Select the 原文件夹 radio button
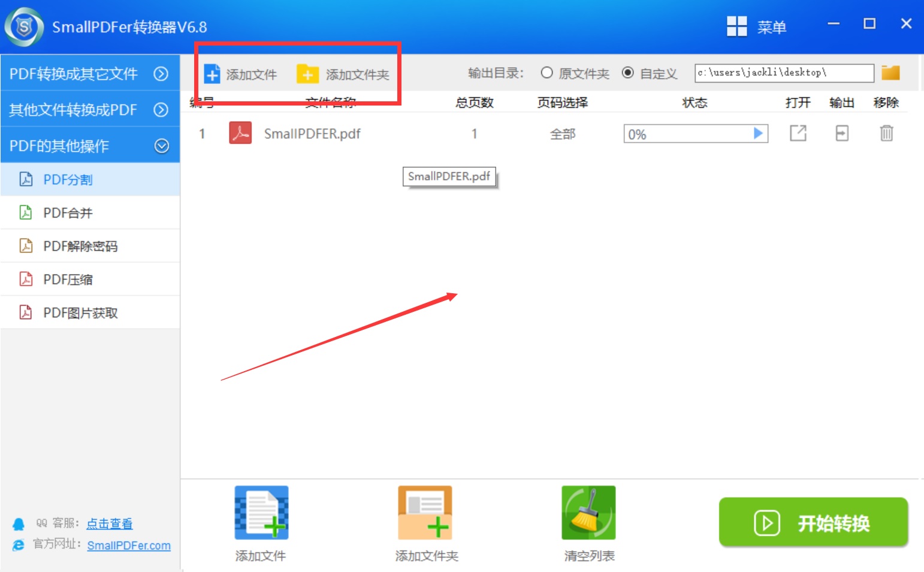The height and width of the screenshot is (572, 924). click(546, 73)
